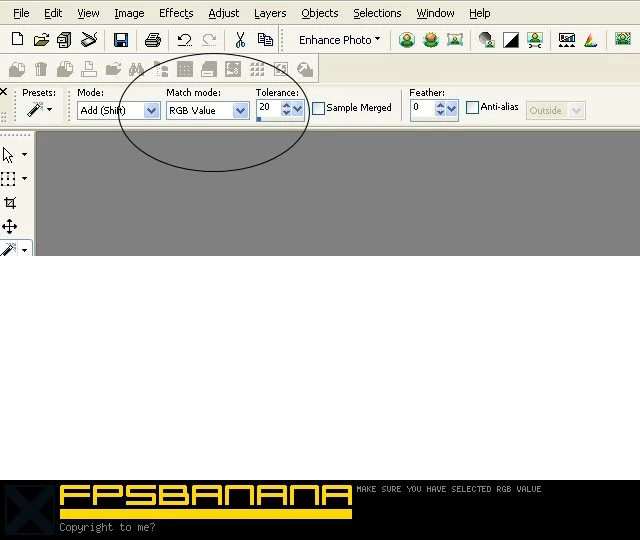Click the Tolerance spinner arrows
The image size is (640, 540).
pos(286,108)
